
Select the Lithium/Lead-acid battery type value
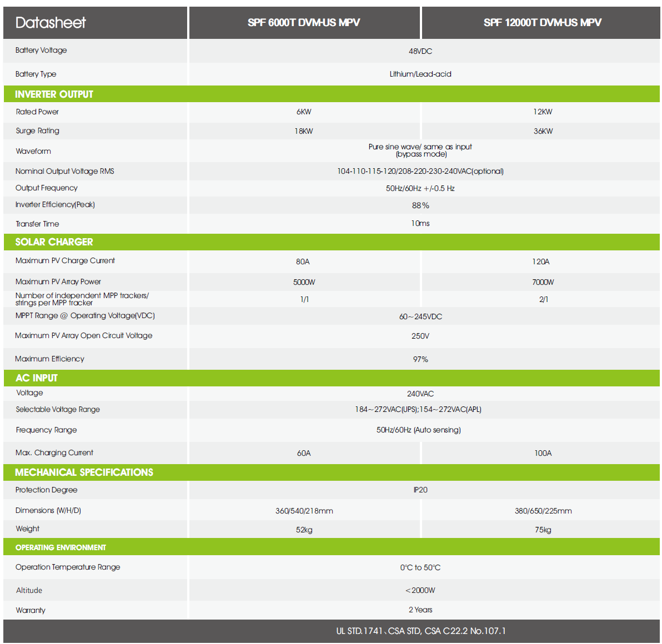point(420,74)
